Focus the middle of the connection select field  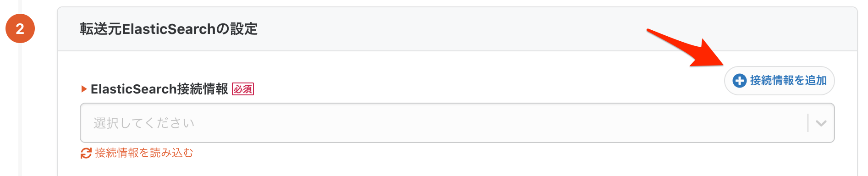(x=457, y=123)
